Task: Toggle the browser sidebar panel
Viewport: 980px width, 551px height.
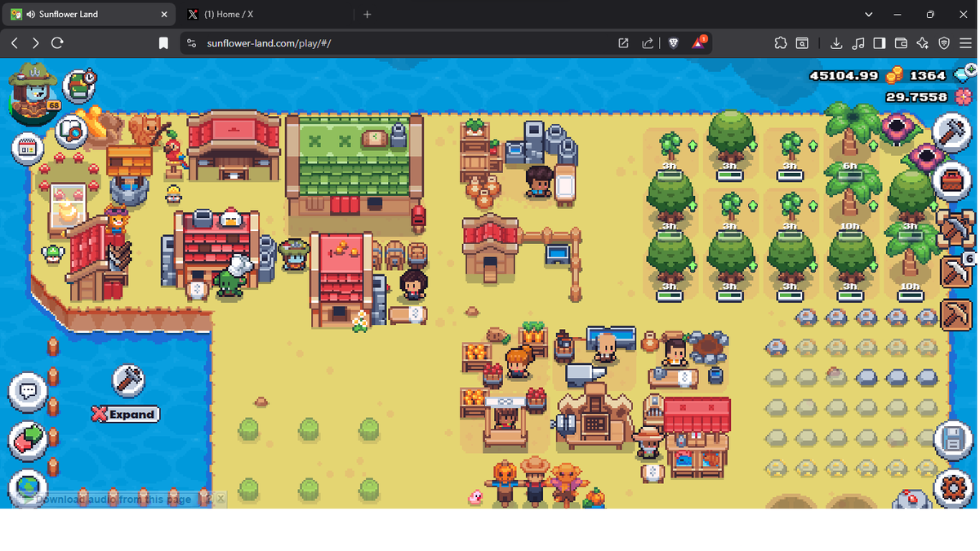Action: click(880, 42)
